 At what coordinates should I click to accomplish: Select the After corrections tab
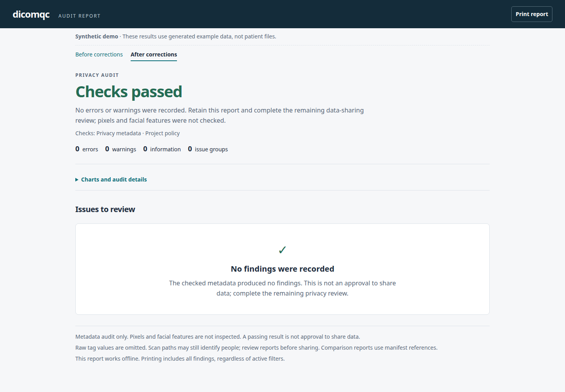click(x=154, y=54)
